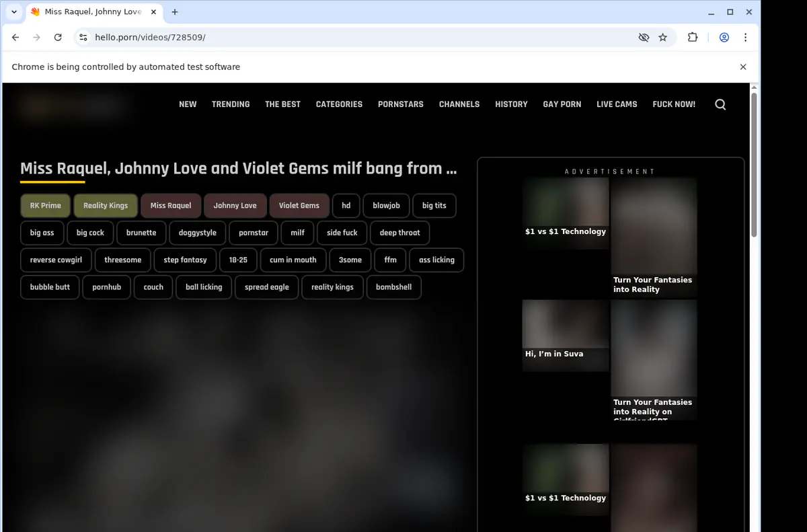This screenshot has height=532, width=807.
Task: Select the milf tag
Action: 298,233
